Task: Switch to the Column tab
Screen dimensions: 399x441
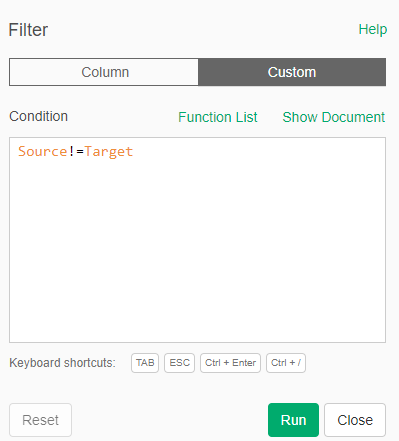Action: (x=104, y=72)
